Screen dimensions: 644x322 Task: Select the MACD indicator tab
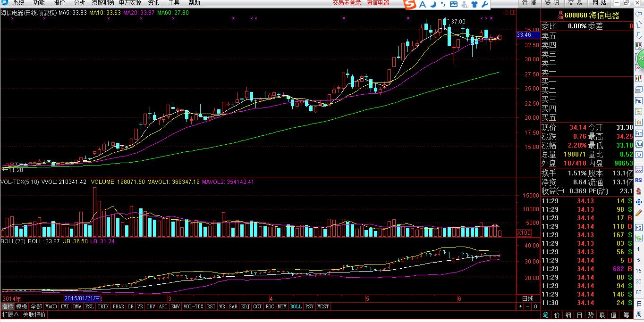pyautogui.click(x=51, y=306)
